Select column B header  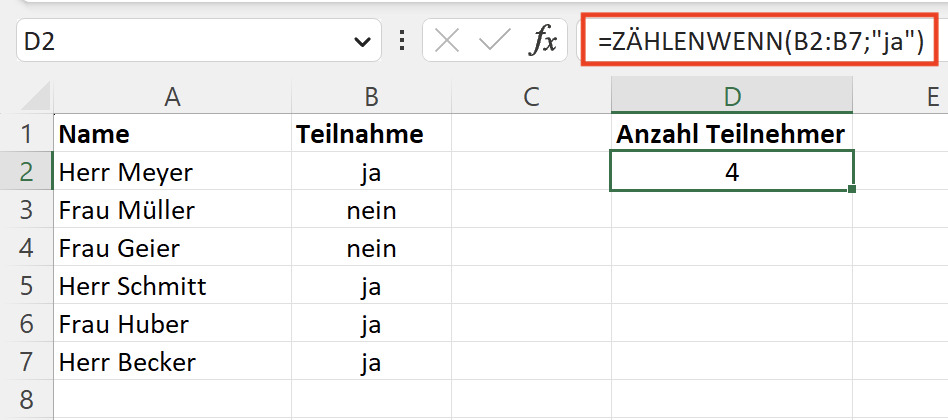tap(371, 96)
